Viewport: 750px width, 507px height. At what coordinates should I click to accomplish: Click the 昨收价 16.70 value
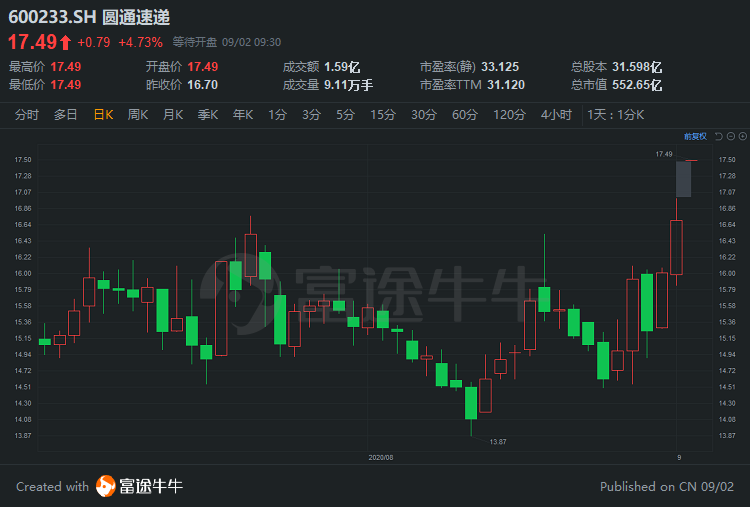203,85
